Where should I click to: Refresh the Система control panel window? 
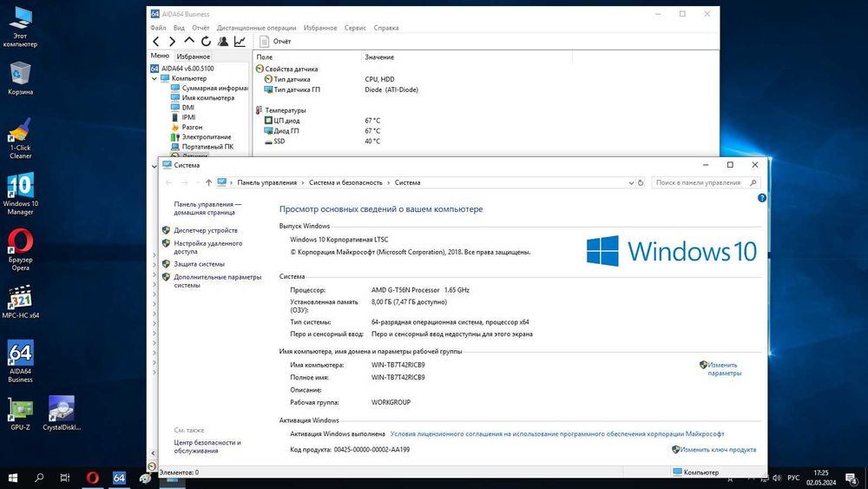[x=641, y=182]
